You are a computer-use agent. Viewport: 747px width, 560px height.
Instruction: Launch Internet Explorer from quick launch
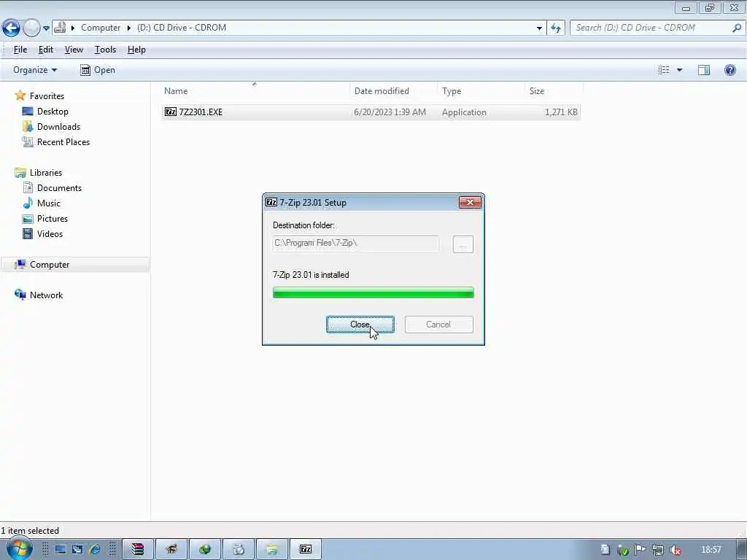(94, 550)
